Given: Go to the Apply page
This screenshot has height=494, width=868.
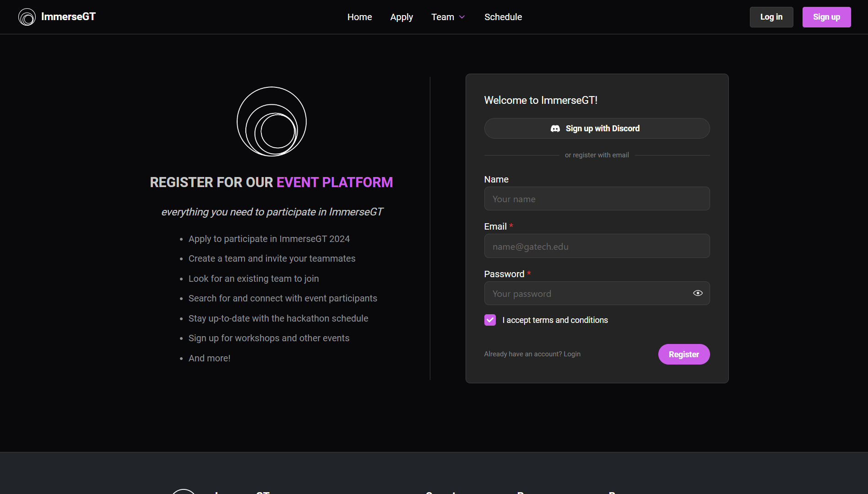Looking at the screenshot, I should coord(401,17).
